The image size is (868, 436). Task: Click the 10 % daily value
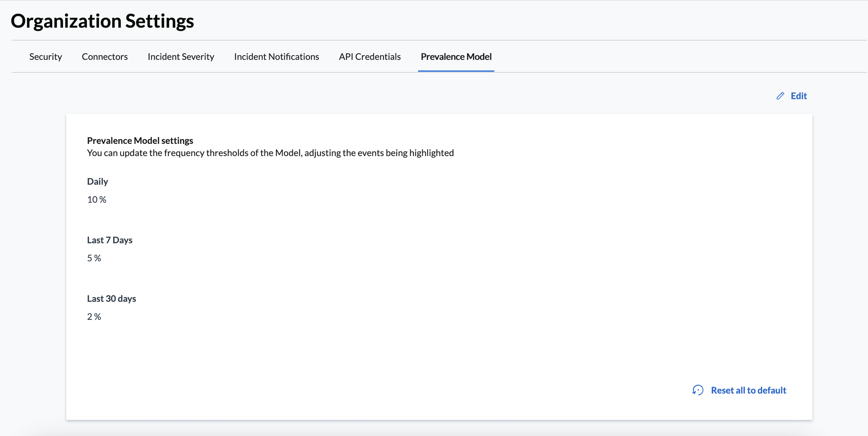pos(97,199)
